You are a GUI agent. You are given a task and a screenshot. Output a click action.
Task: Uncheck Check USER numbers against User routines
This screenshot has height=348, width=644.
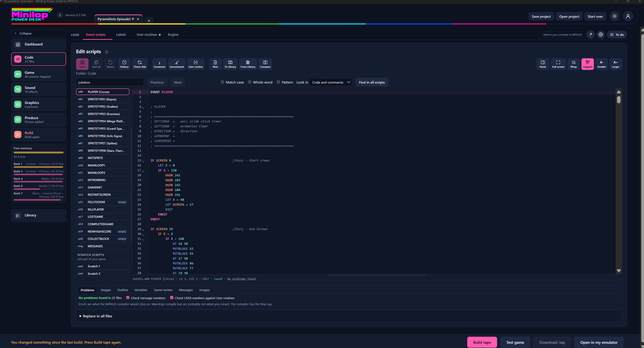coord(172,298)
